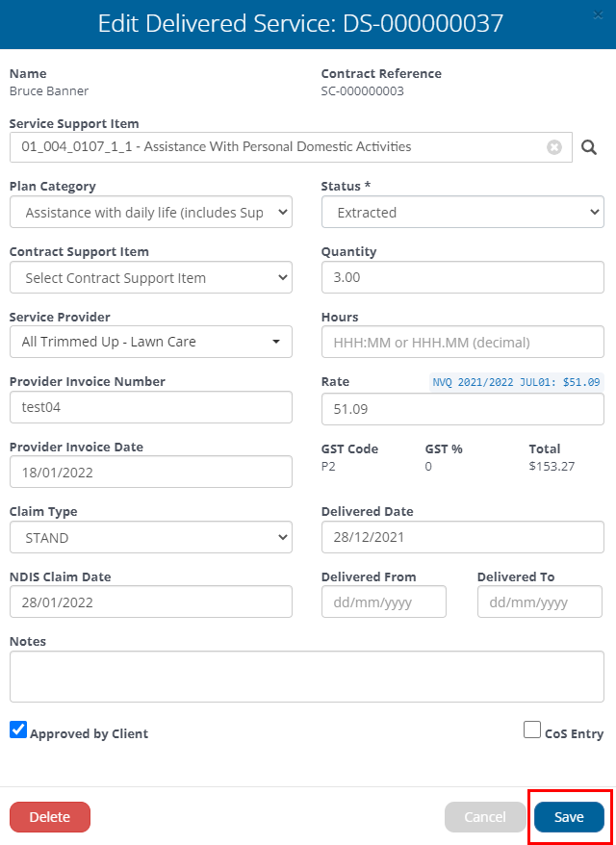Click into the Hours input field

point(462,342)
